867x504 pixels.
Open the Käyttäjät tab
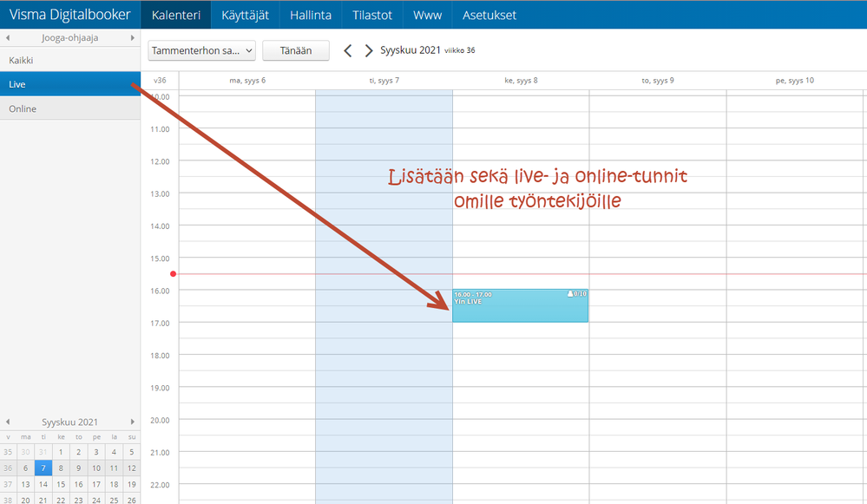[x=245, y=15]
